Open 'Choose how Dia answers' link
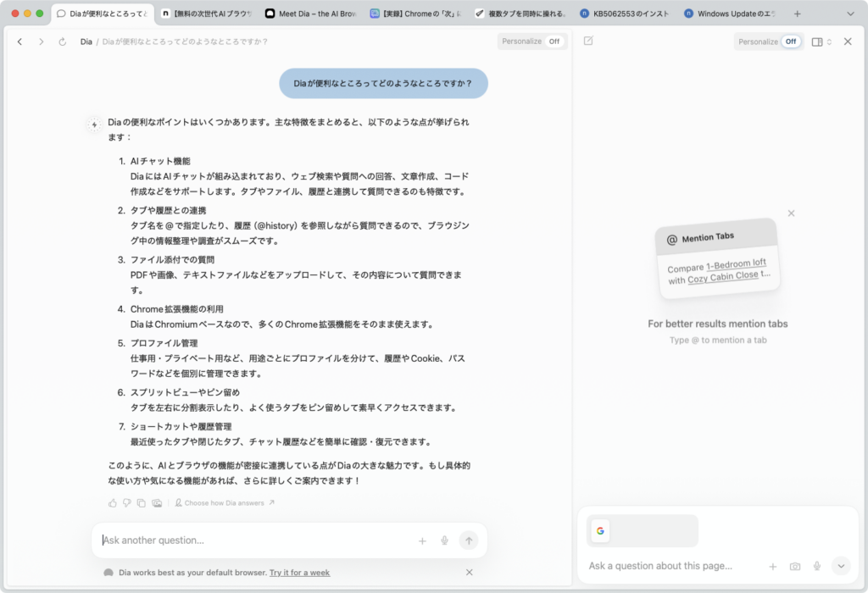Screen dimensions: 868x593 [225, 503]
